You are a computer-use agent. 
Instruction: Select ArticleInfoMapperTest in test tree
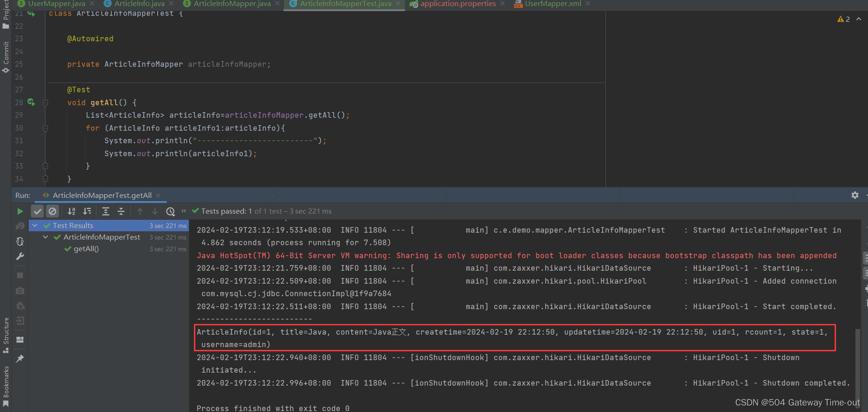[102, 237]
